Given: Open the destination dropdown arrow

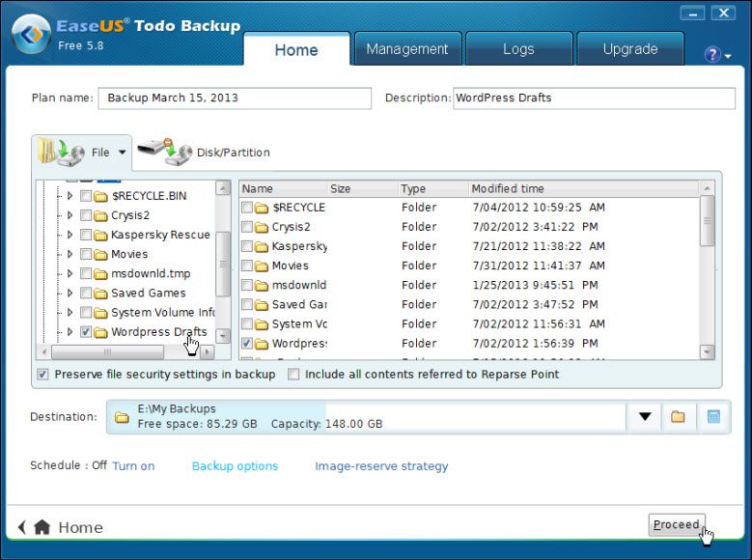Looking at the screenshot, I should (x=645, y=416).
